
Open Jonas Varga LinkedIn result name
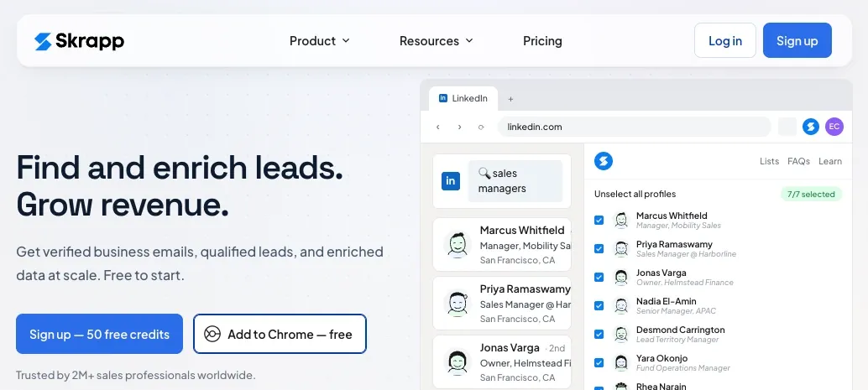(510, 347)
